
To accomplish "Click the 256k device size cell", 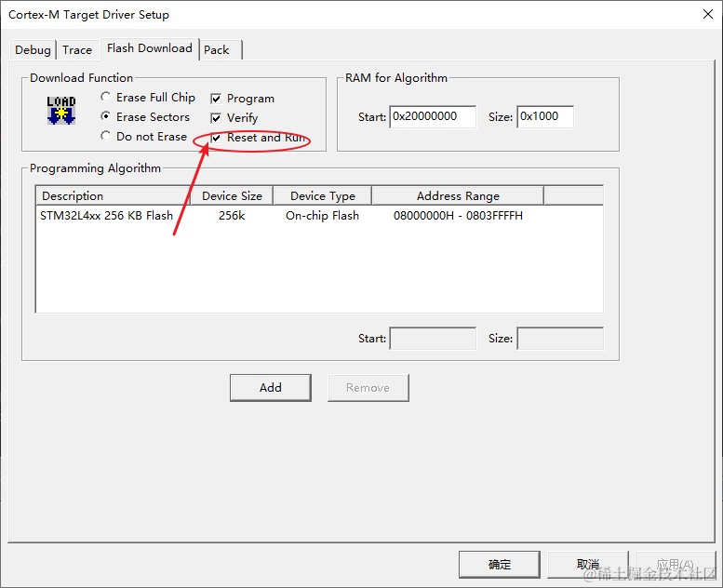I will coord(232,215).
